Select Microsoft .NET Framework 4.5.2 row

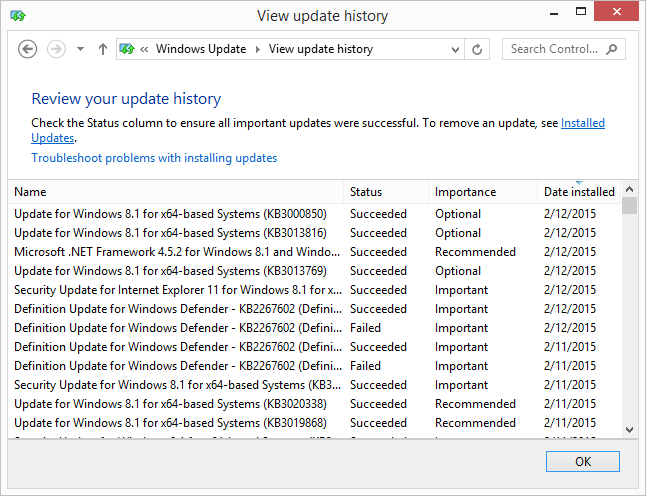pyautogui.click(x=314, y=252)
